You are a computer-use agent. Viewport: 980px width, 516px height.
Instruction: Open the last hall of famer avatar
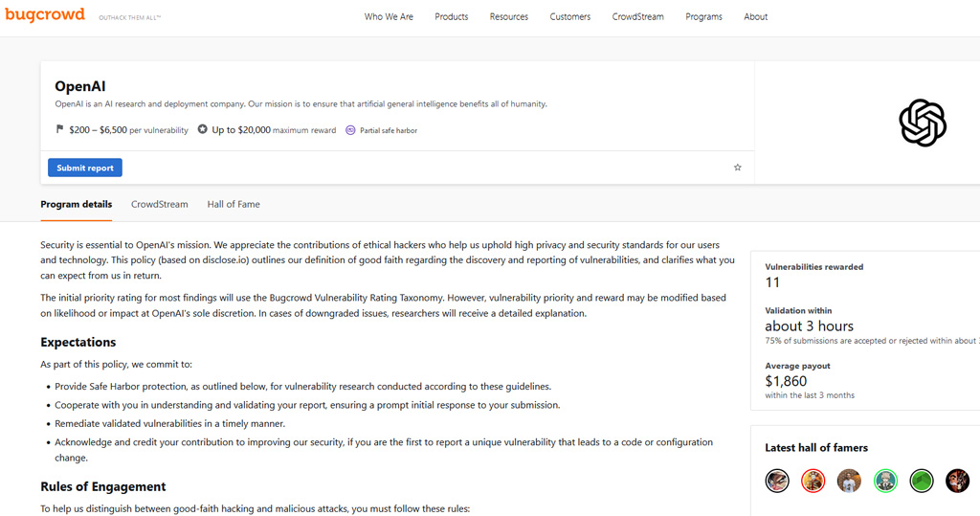(957, 481)
